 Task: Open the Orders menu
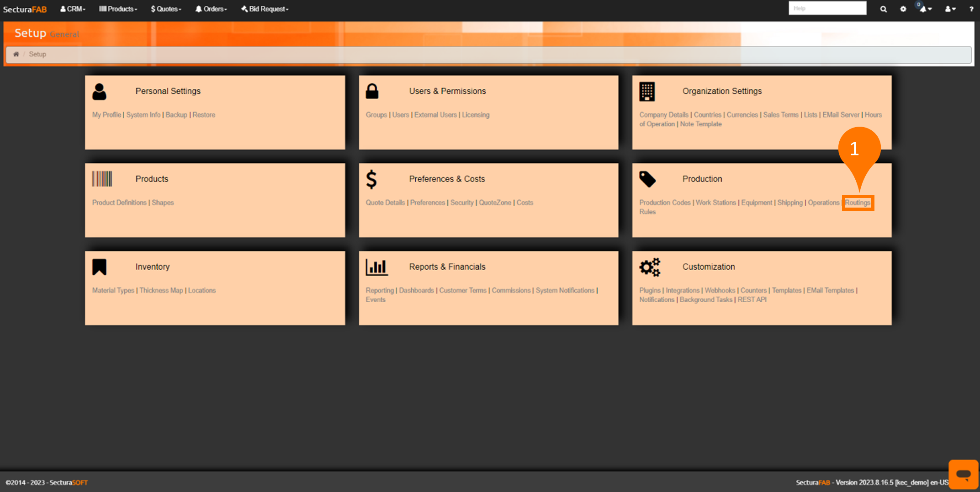211,9
